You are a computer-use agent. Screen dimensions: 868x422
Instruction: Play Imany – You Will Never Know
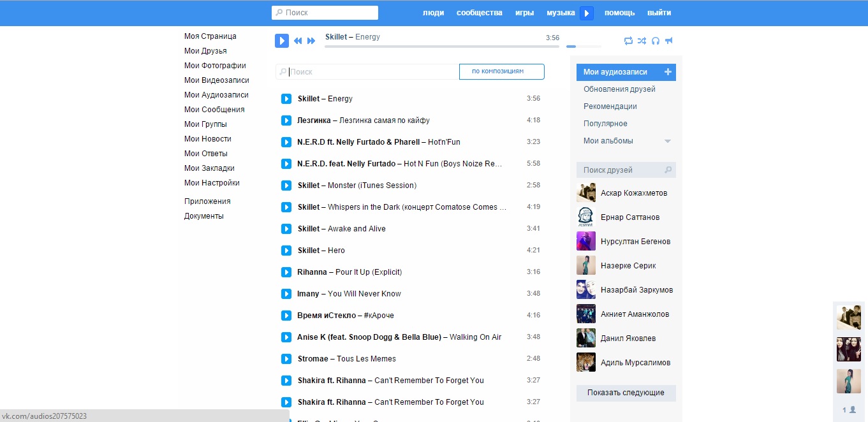click(x=286, y=294)
